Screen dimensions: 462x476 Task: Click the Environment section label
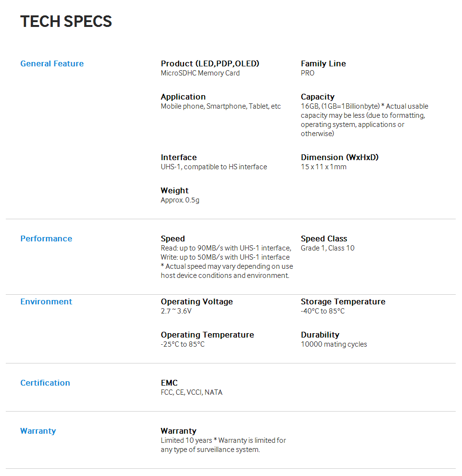[46, 301]
